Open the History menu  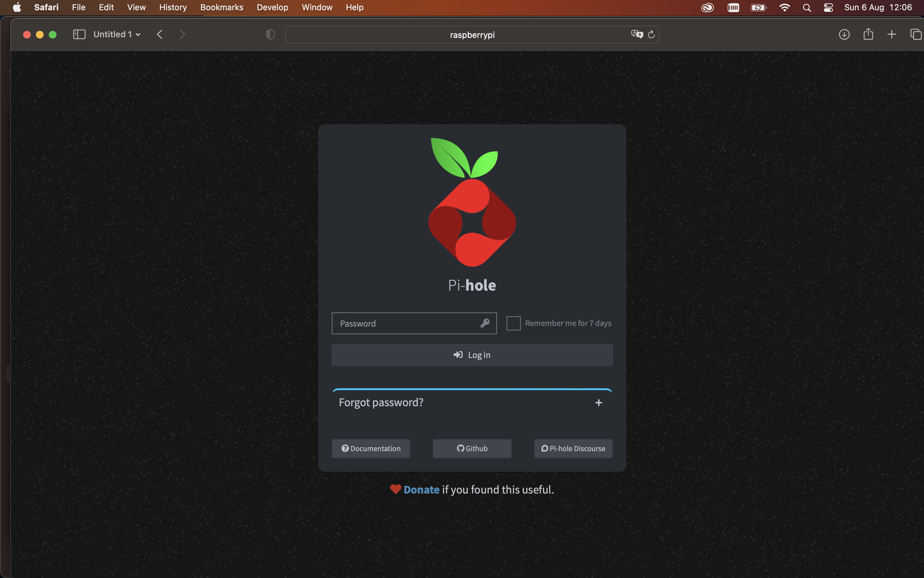(x=173, y=7)
